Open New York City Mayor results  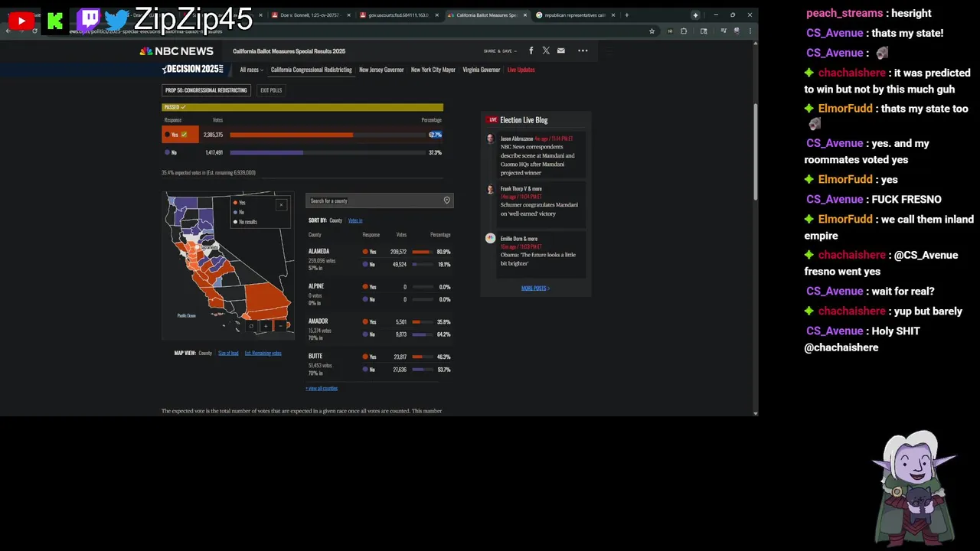tap(433, 70)
